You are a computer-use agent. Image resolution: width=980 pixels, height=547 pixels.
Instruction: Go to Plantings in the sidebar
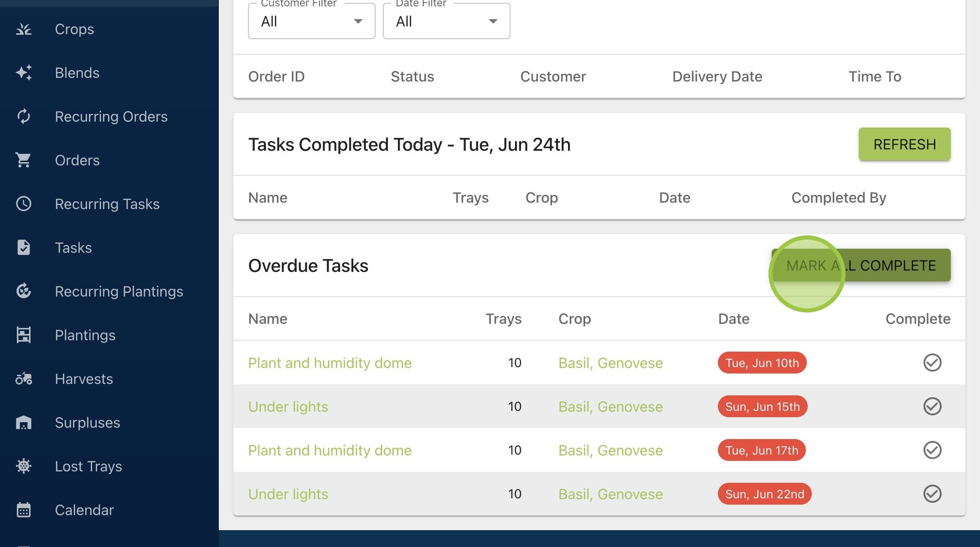click(85, 335)
